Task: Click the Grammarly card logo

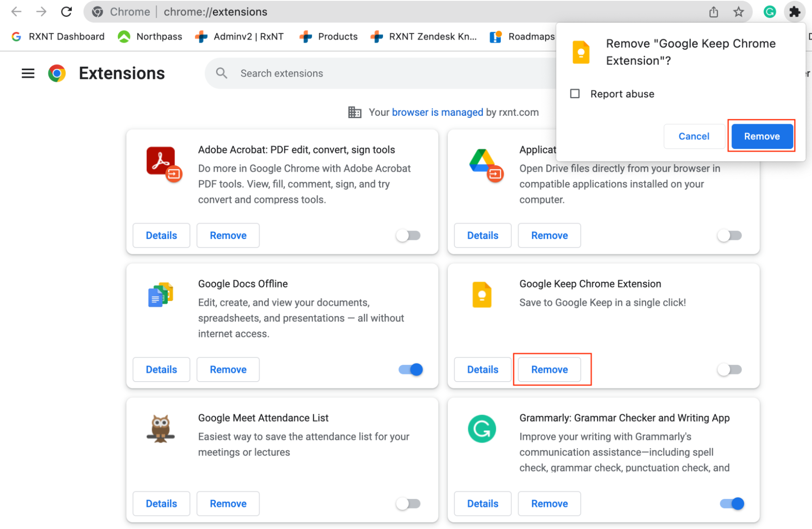Action: 482,429
